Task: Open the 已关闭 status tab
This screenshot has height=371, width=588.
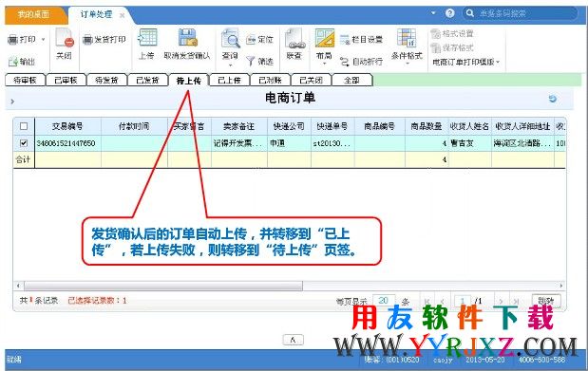Action: [312, 80]
